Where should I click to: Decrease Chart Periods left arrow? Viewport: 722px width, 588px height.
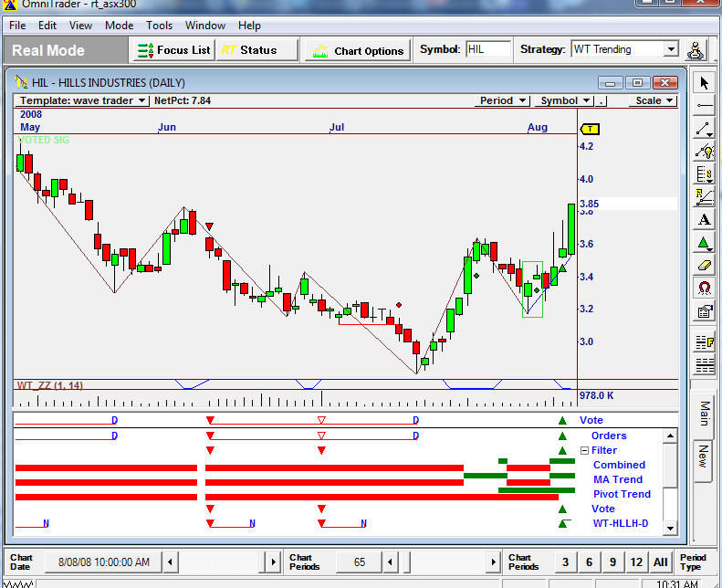390,562
